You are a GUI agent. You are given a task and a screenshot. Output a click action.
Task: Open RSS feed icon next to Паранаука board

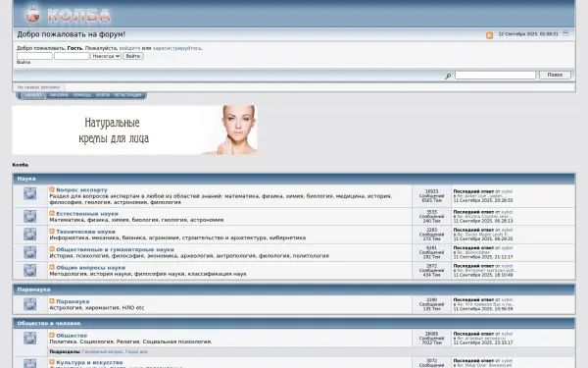coord(52,301)
